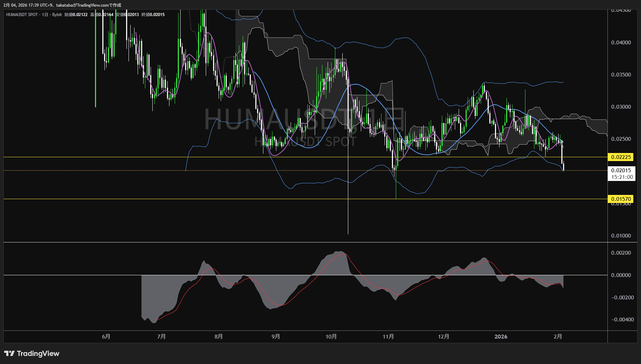The height and width of the screenshot is (364, 641).
Task: Click the 0.00000 MACD scale label
Action: click(x=621, y=275)
